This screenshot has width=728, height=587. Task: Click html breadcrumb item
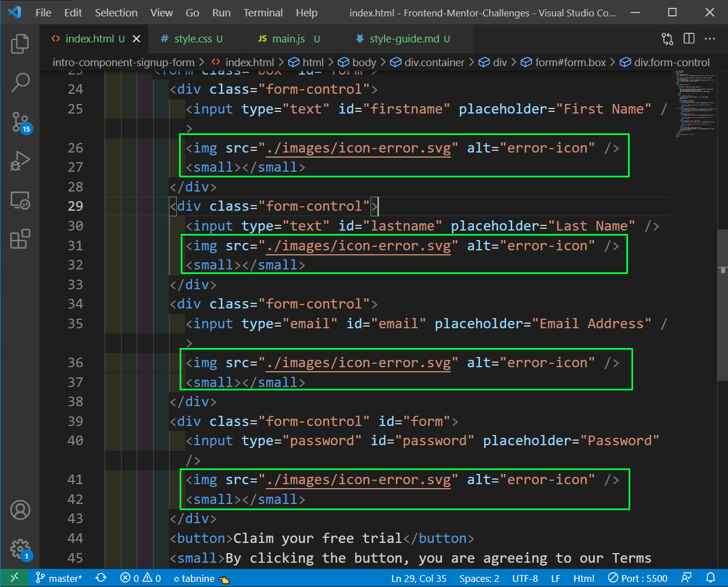coord(306,62)
